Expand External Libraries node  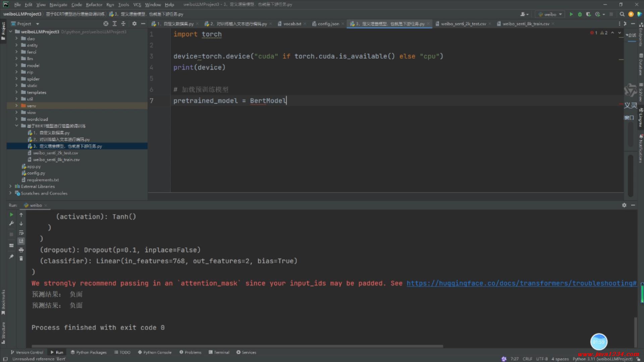(10, 186)
